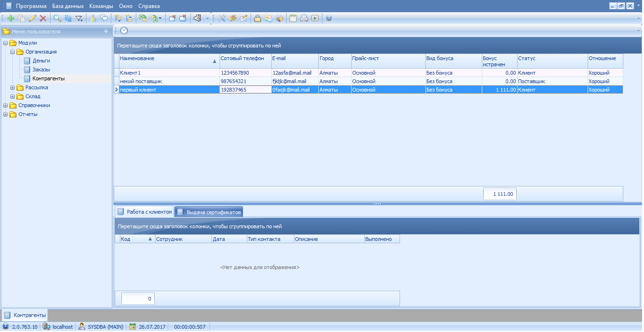
Task: Open the Справка menu
Action: click(x=149, y=6)
